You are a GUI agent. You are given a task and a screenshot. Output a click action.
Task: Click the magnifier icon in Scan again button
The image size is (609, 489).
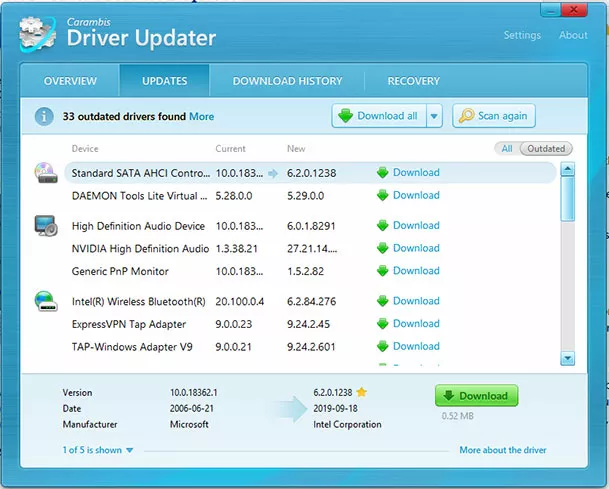(x=466, y=115)
